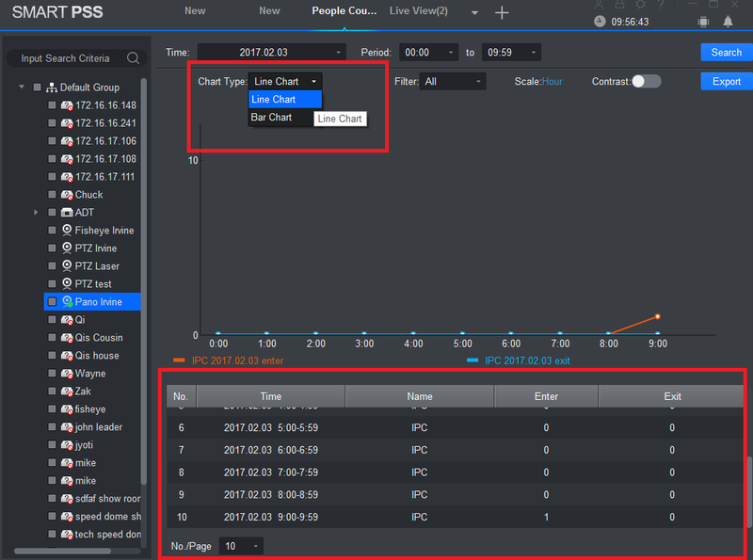Click the user account icon
The image size is (753, 560).
point(599,5)
